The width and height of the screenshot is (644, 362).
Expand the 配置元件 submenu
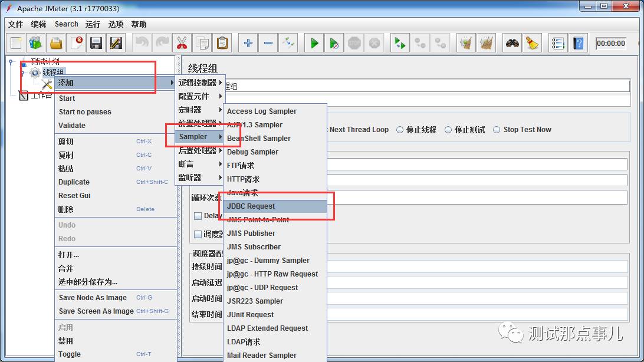pyautogui.click(x=199, y=96)
